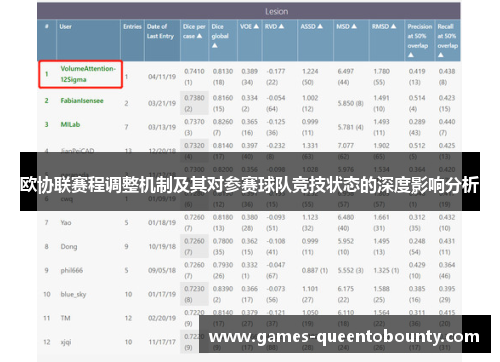Image resolution: width=500 pixels, height=362 pixels.
Task: Click Dice per case 0.7410 value
Action: (194, 71)
